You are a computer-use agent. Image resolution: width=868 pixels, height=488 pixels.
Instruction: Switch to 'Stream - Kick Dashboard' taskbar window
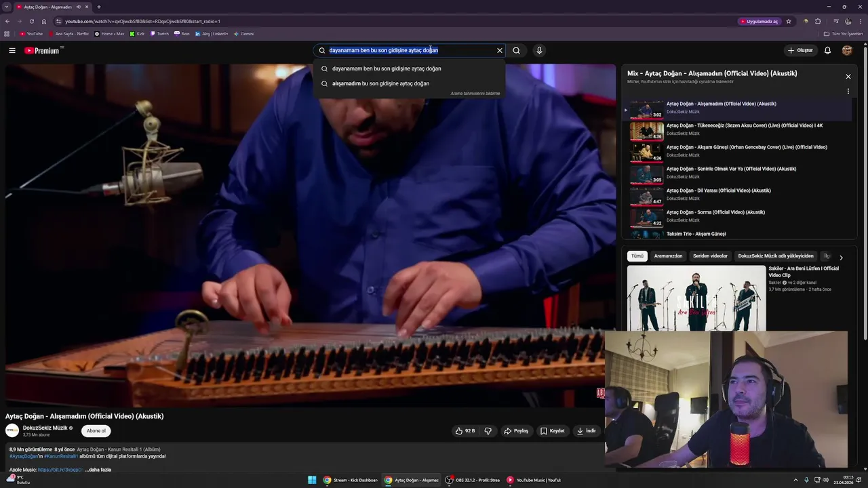click(x=351, y=480)
